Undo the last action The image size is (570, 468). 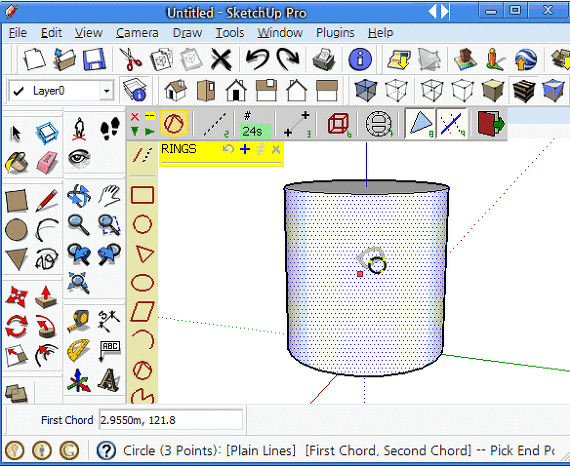(257, 59)
